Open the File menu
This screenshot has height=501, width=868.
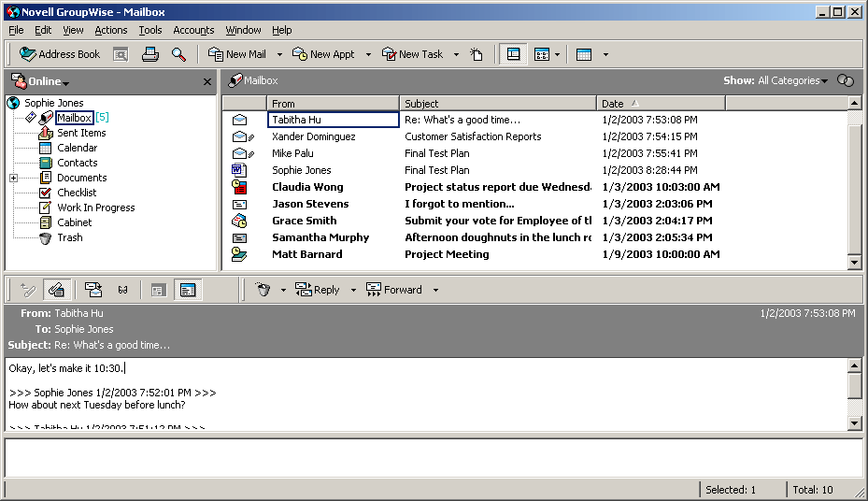16,30
